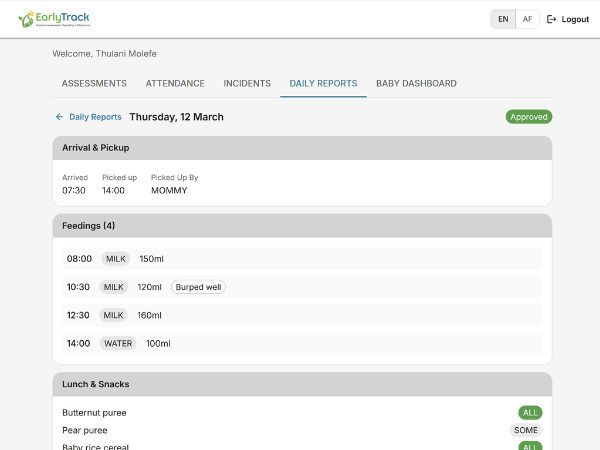Click the back arrow beside Daily Reports
Viewport: 600px width, 450px height.
pyautogui.click(x=59, y=117)
